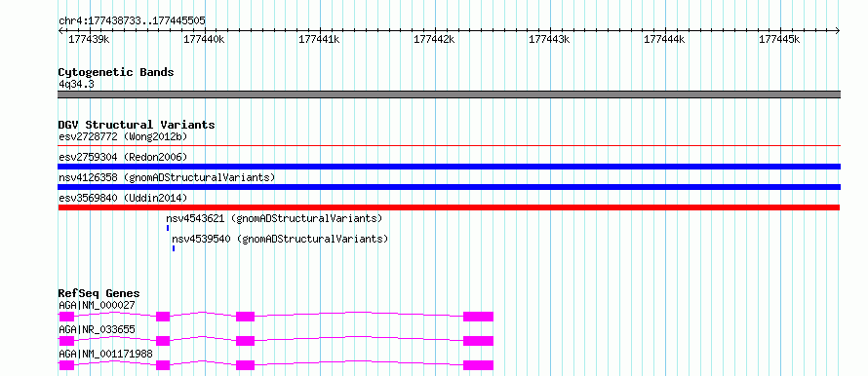Image resolution: width=868 pixels, height=376 pixels.
Task: Select the rightmost wide exon of AGA|NM_001171988
Action: coord(478,365)
